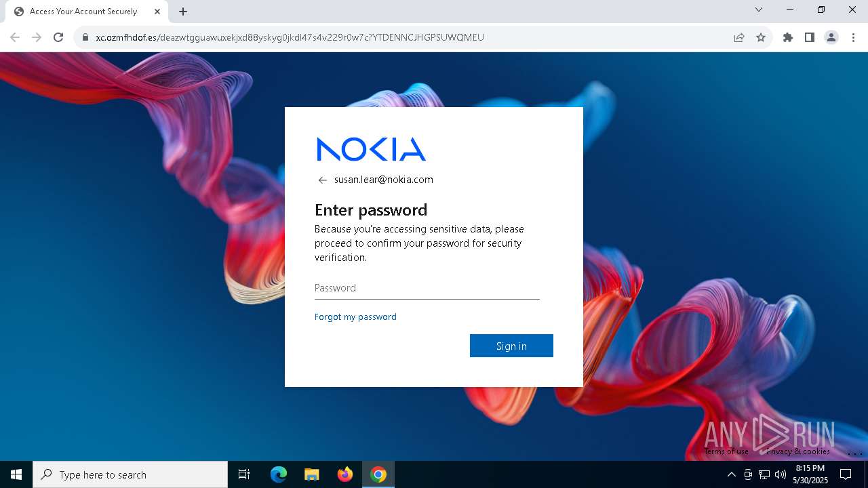Go back using the browser back arrow
The height and width of the screenshot is (488, 868).
15,37
